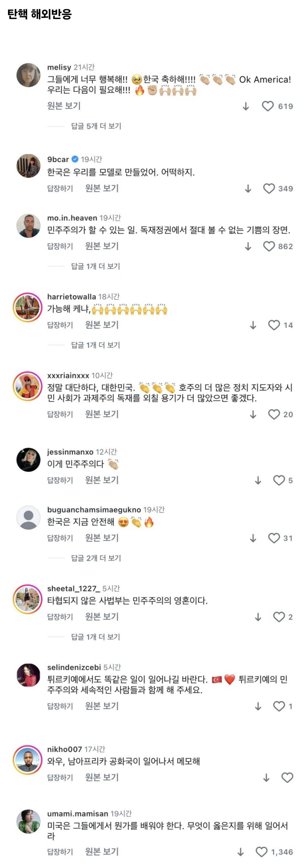Expand 답글 5개 더 보기 under melisy
306x868 pixels.
[96, 126]
